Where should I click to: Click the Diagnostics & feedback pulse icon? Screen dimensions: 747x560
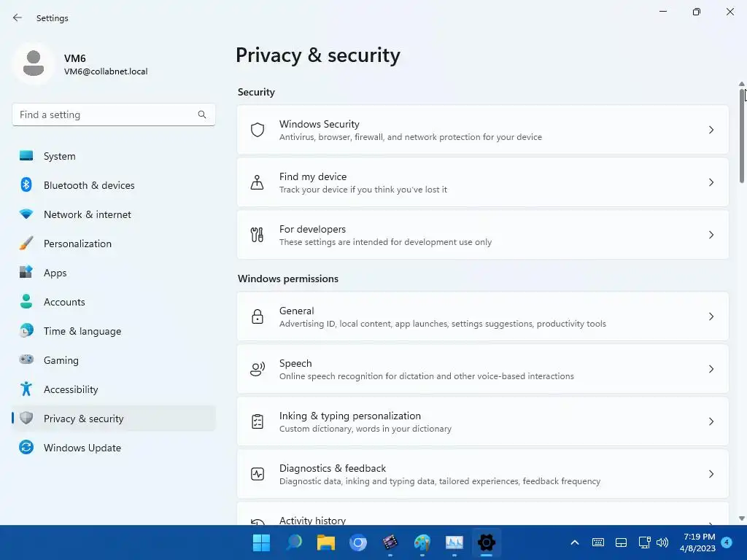coord(258,474)
